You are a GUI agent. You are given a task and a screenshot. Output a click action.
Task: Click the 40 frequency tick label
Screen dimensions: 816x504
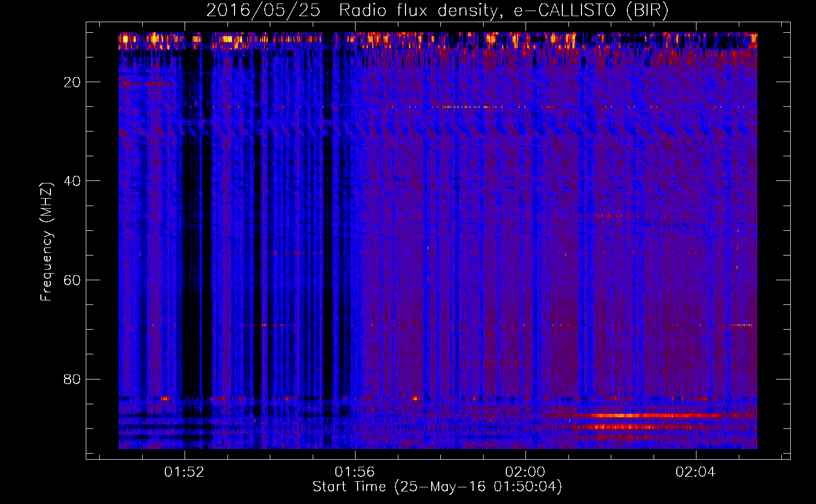click(73, 181)
